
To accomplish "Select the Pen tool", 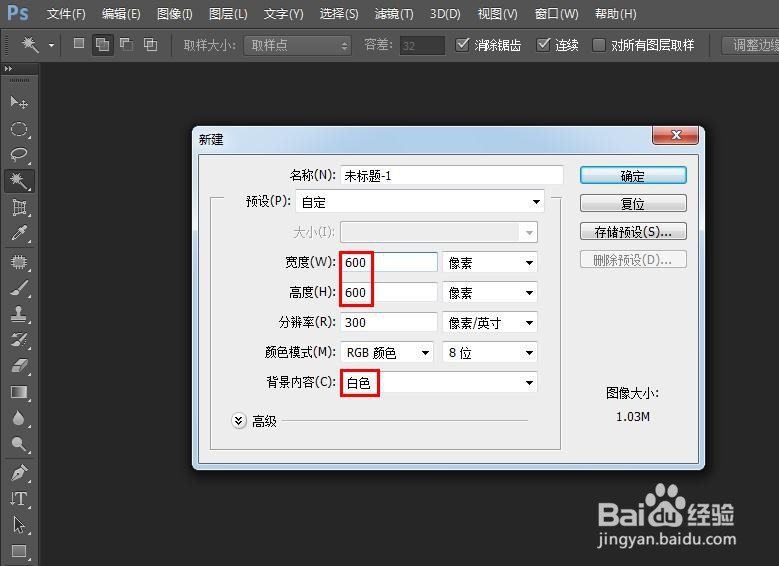I will (x=19, y=473).
